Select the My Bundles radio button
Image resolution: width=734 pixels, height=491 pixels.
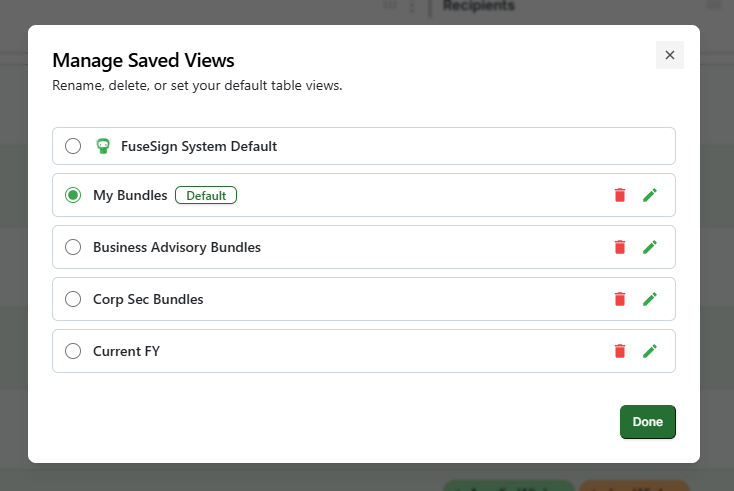tap(73, 195)
